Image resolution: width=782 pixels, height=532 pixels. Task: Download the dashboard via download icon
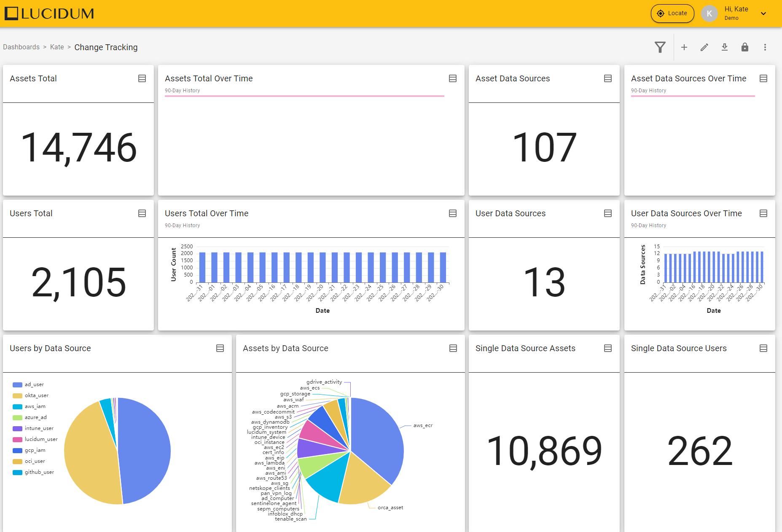(725, 47)
